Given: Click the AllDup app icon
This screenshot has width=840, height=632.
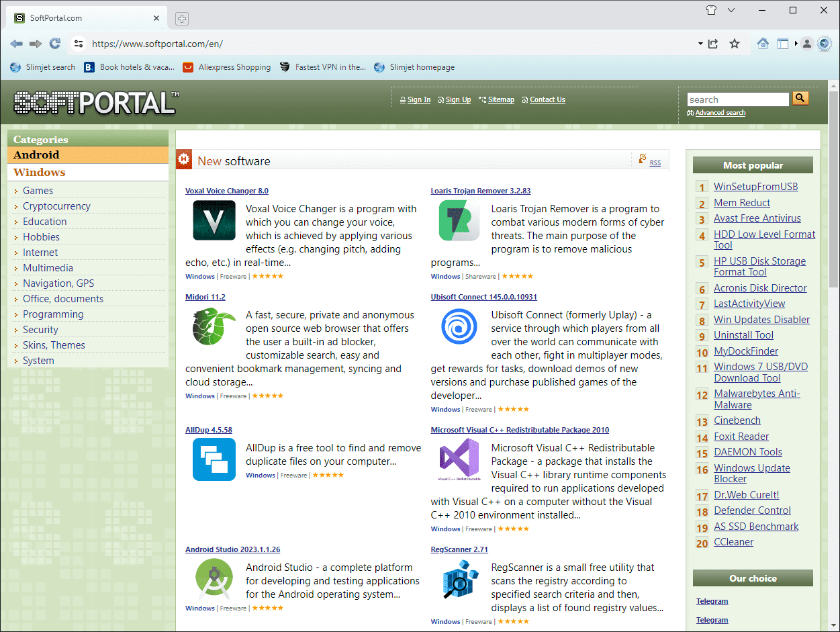Looking at the screenshot, I should pyautogui.click(x=214, y=459).
